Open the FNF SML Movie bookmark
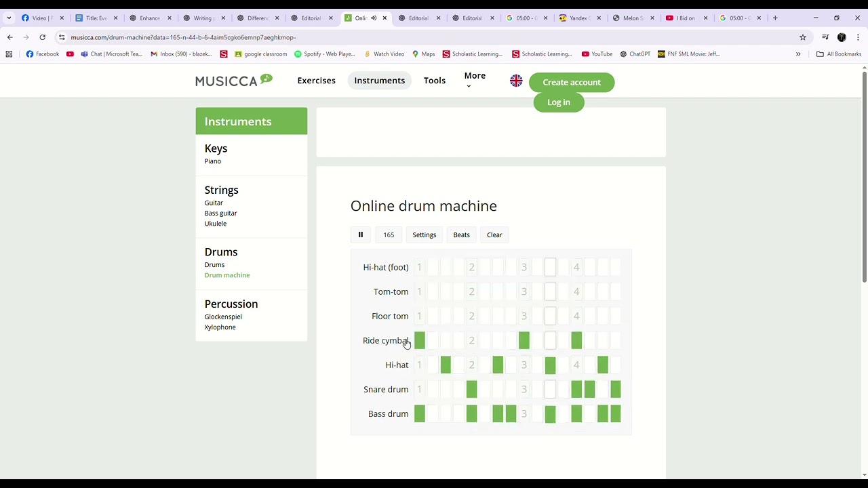The width and height of the screenshot is (868, 488). (689, 54)
